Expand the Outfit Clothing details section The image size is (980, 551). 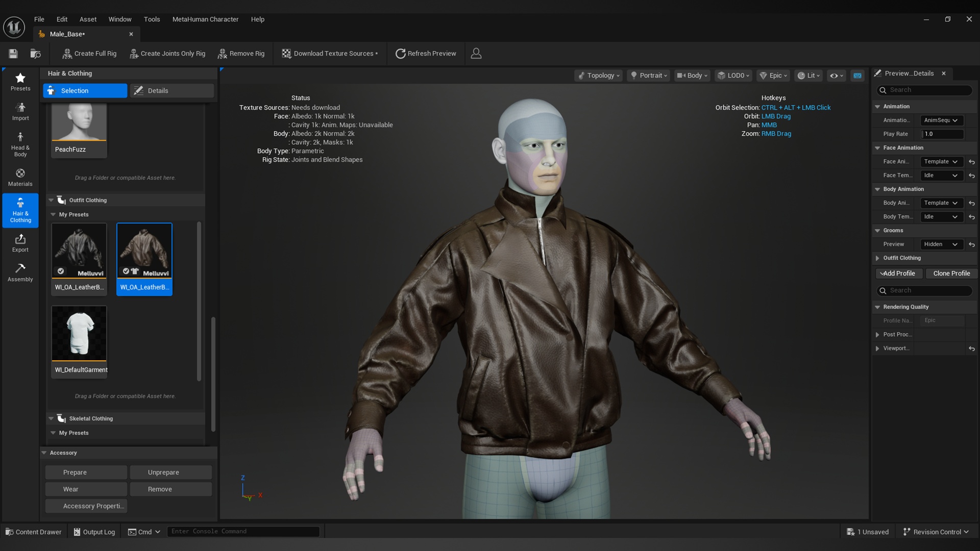[x=877, y=258]
